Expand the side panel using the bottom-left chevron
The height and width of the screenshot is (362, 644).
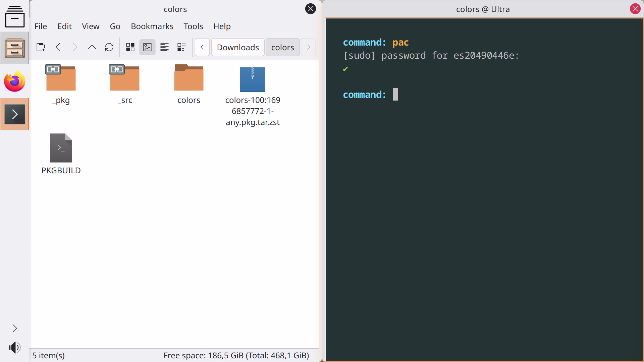pyautogui.click(x=15, y=328)
